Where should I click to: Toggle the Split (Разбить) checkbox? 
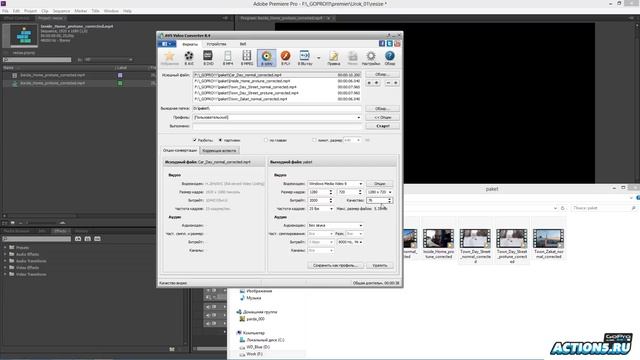coord(195,140)
